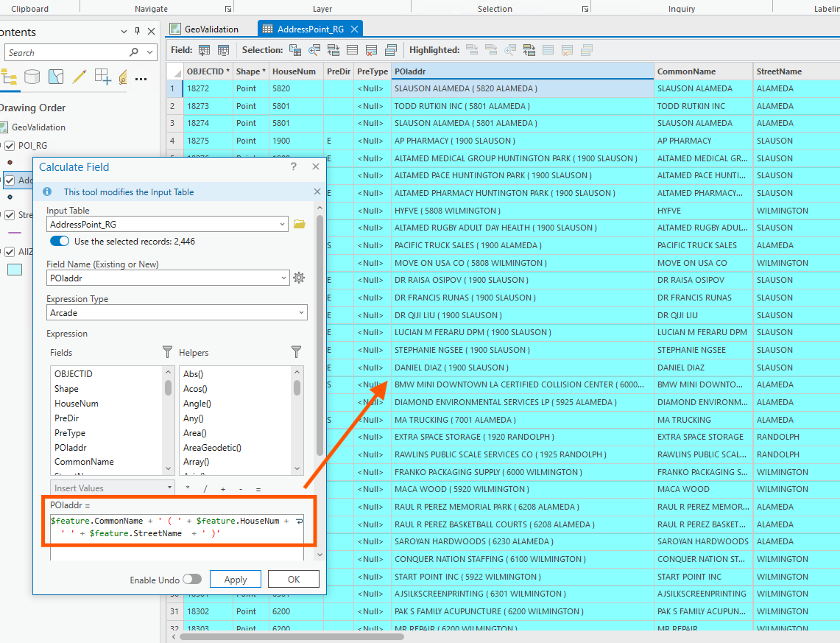
Task: Open the Field Name dropdown
Action: coord(283,278)
